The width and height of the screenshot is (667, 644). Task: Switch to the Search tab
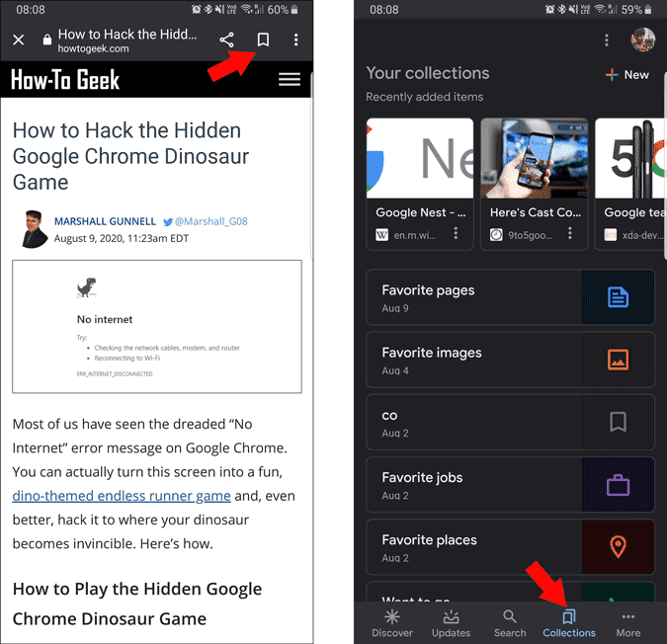point(510,623)
